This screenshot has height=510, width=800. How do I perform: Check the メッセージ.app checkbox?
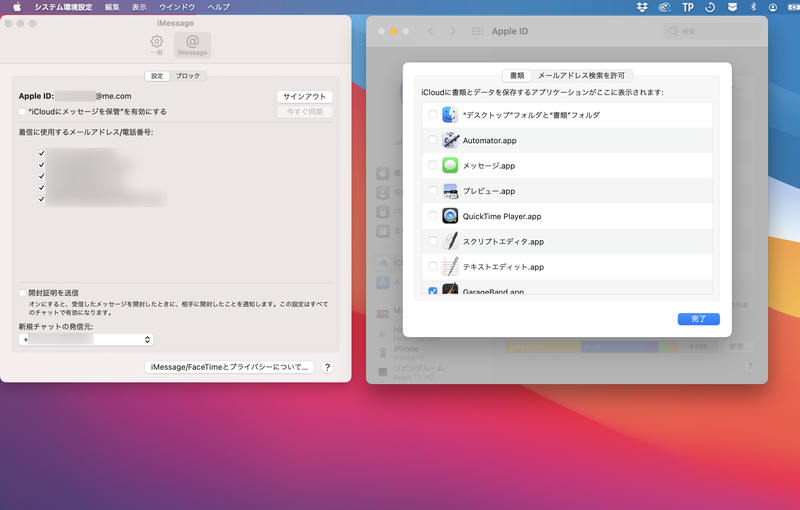click(433, 165)
